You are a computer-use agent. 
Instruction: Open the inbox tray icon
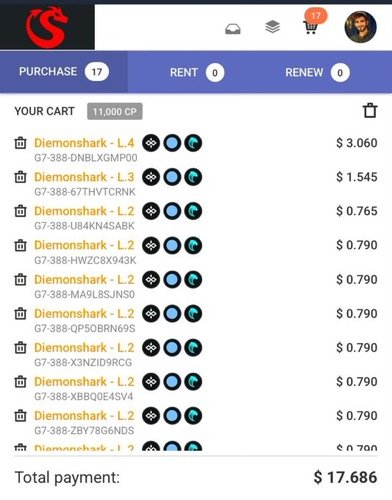(233, 29)
